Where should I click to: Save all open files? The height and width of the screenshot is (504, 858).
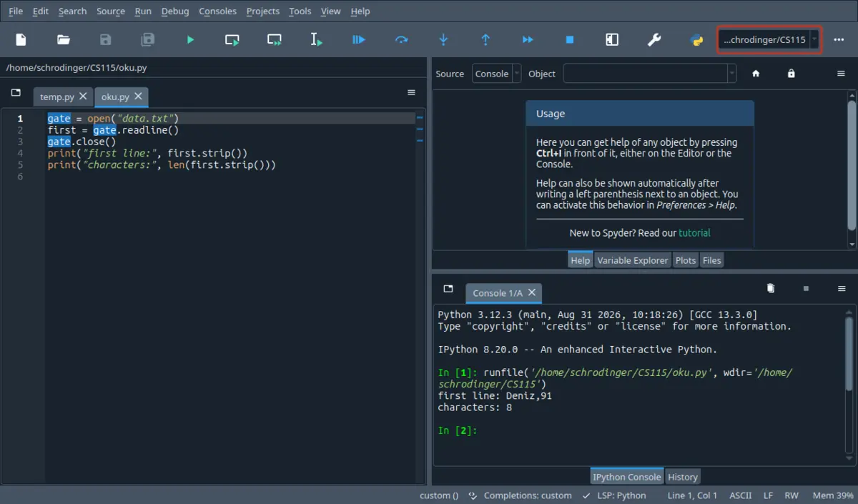(x=148, y=40)
